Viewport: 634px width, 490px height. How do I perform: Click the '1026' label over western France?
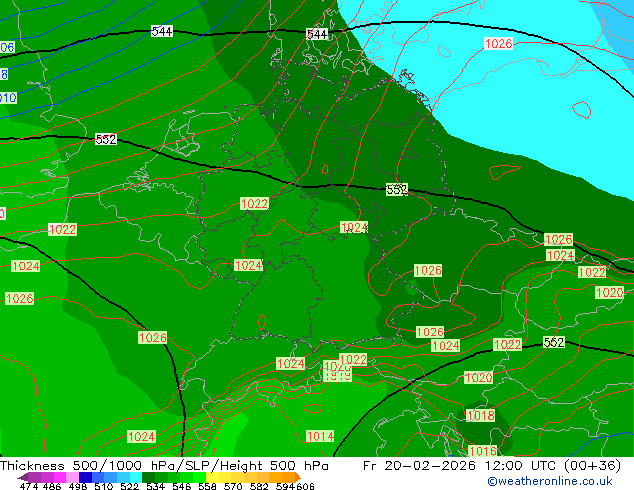[152, 337]
